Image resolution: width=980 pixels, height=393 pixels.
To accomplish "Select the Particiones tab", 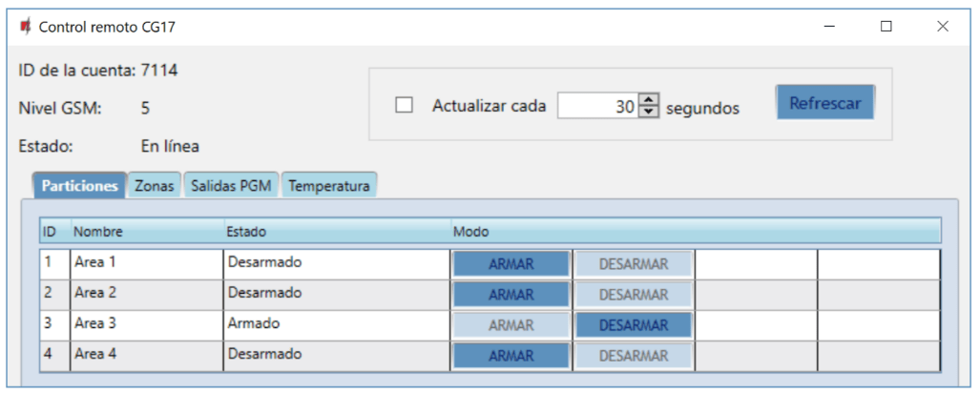I will [79, 186].
